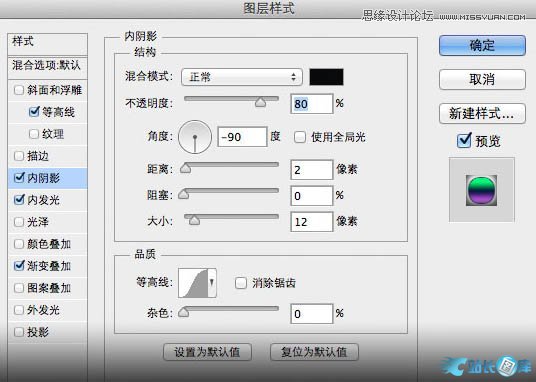536x382 pixels.
Task: Click the style preview sphere thumbnail
Action: click(x=481, y=190)
